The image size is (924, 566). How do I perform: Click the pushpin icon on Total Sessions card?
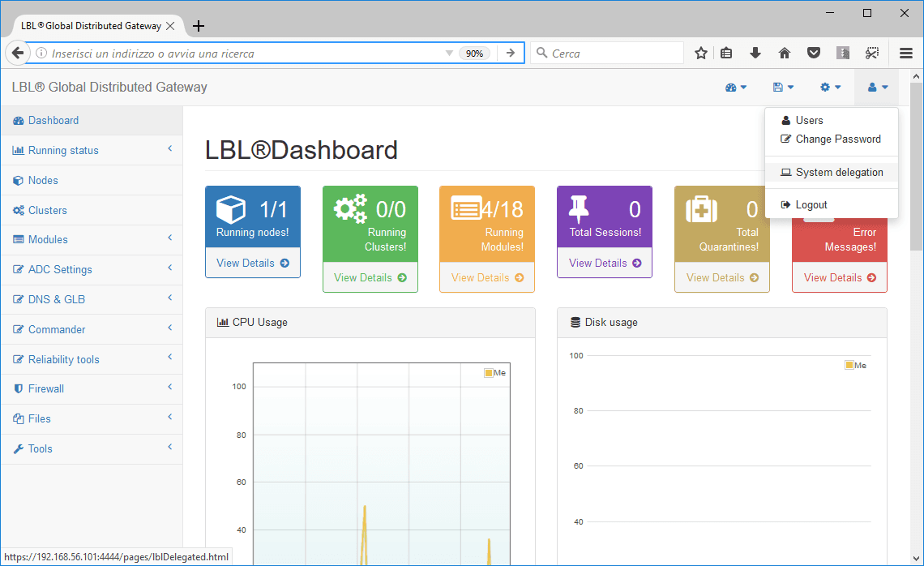click(x=579, y=210)
